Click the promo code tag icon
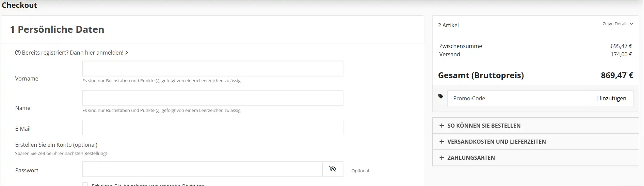This screenshot has width=644, height=186. 440,96
